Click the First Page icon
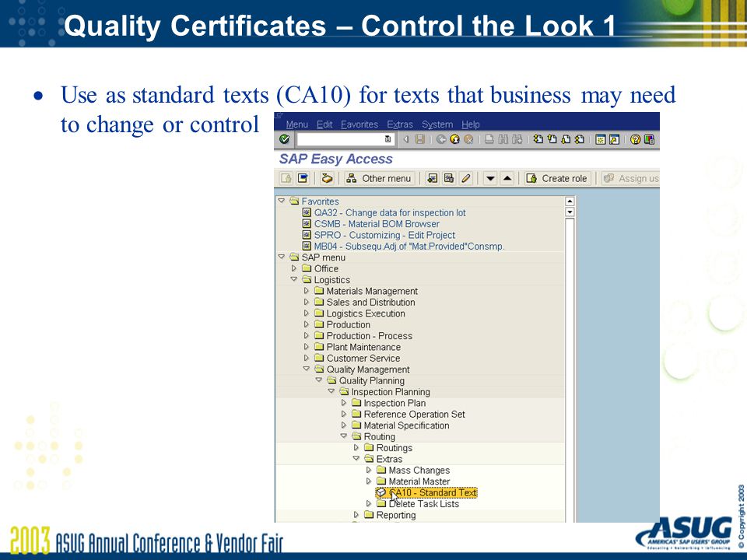The height and width of the screenshot is (560, 747). click(x=538, y=139)
